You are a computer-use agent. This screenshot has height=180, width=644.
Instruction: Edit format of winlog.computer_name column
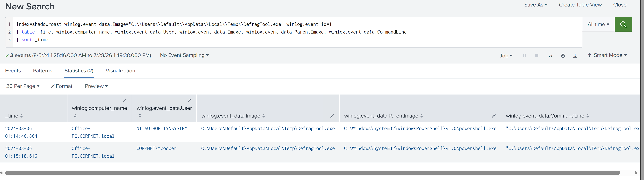click(x=125, y=100)
